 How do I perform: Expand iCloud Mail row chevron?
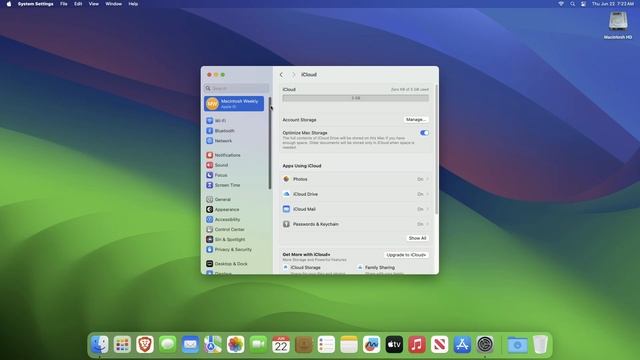tap(427, 209)
